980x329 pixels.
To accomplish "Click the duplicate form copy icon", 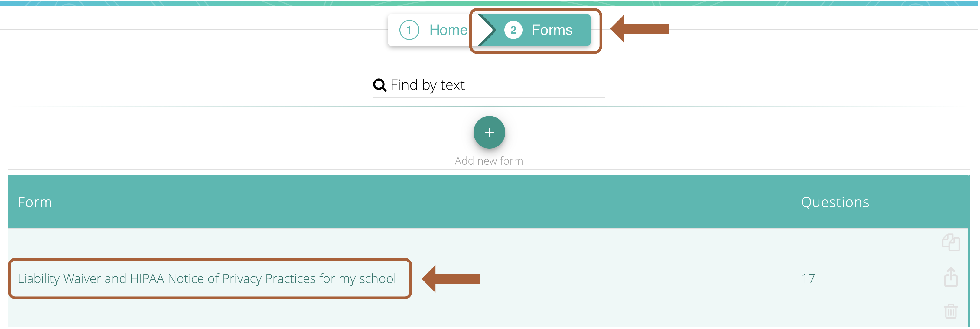I will click(x=951, y=242).
